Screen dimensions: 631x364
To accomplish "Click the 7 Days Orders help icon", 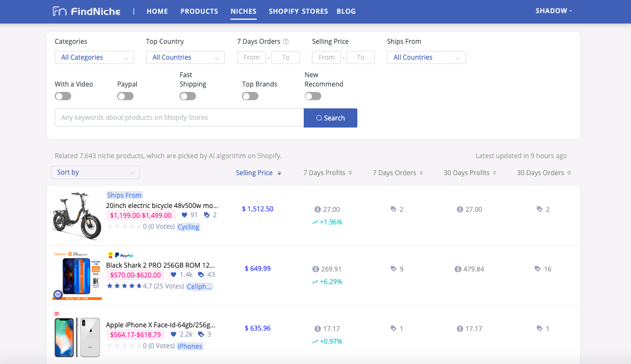I will (x=286, y=42).
